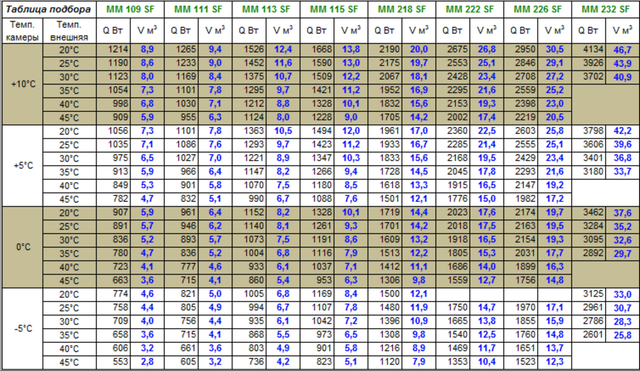Select the MM 115 SF column header

334,9
